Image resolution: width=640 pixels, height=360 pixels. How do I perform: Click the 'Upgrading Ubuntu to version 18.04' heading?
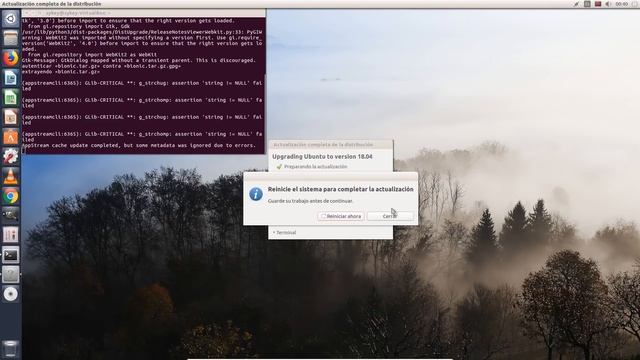322,156
